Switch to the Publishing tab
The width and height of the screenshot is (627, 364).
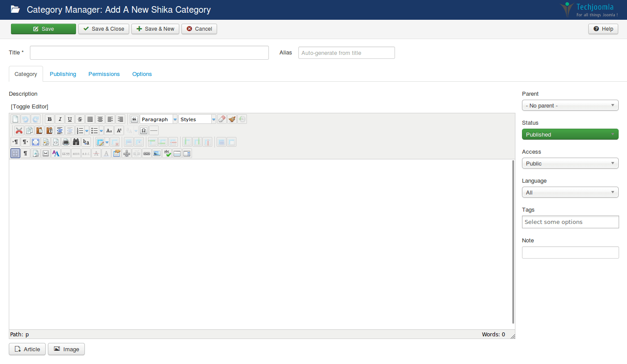[x=63, y=74]
